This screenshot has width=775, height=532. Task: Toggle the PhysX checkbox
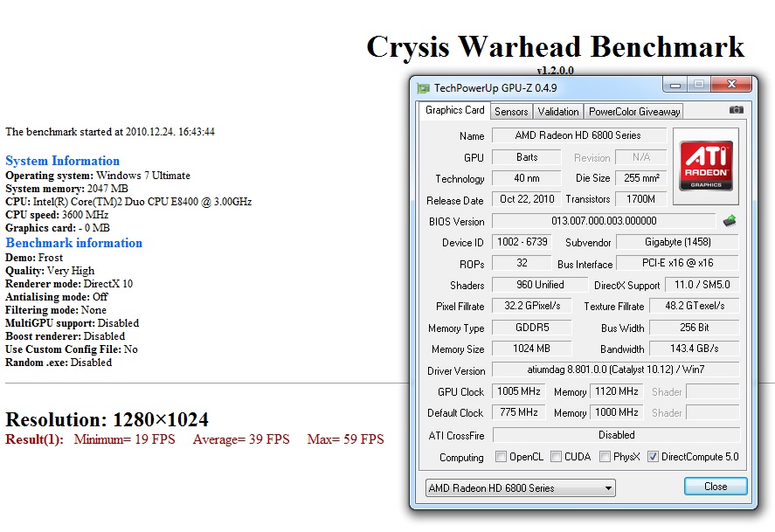(605, 456)
